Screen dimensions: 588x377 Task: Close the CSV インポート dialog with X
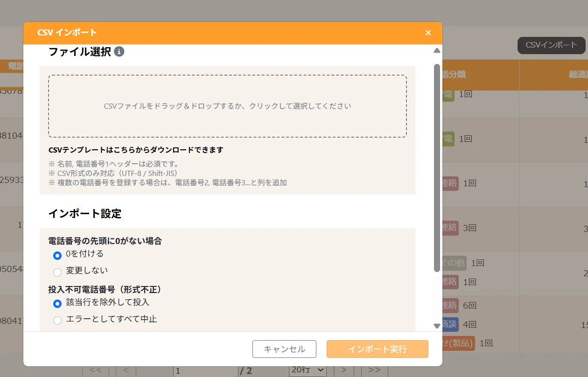pyautogui.click(x=428, y=33)
